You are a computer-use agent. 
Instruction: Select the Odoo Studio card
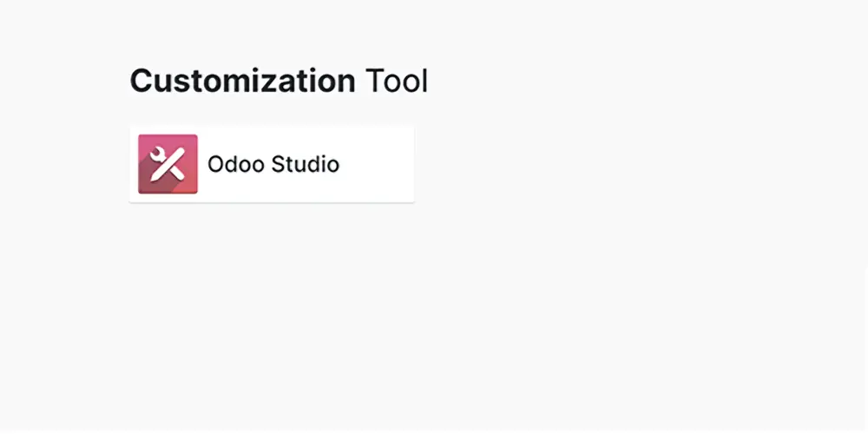pyautogui.click(x=272, y=164)
